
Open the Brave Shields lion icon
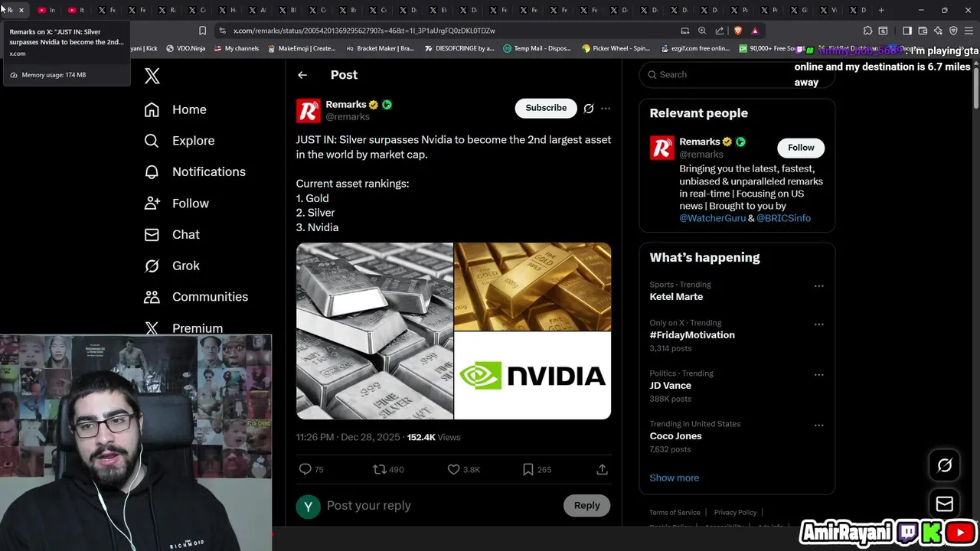click(x=738, y=31)
